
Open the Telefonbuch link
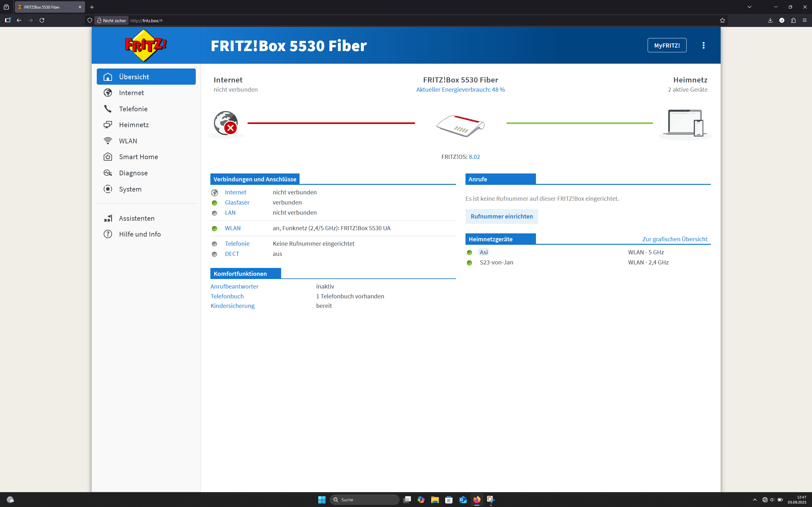tap(227, 296)
